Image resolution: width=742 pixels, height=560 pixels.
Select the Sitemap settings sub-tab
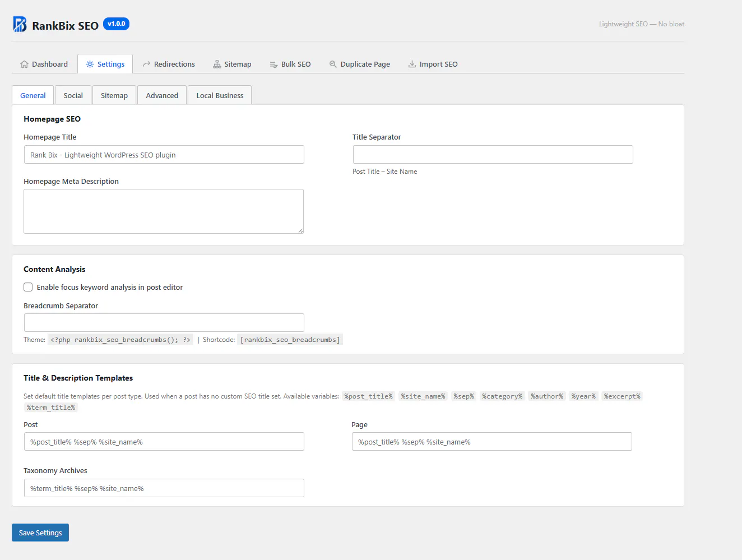pyautogui.click(x=114, y=95)
